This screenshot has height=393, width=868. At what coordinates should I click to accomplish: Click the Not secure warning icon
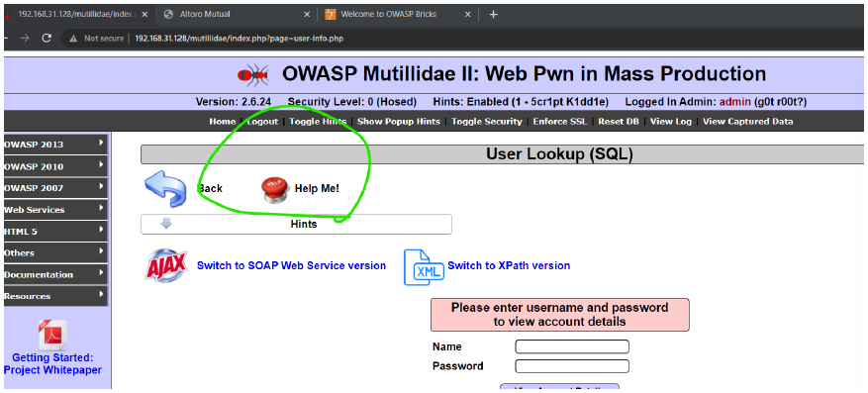click(x=72, y=39)
